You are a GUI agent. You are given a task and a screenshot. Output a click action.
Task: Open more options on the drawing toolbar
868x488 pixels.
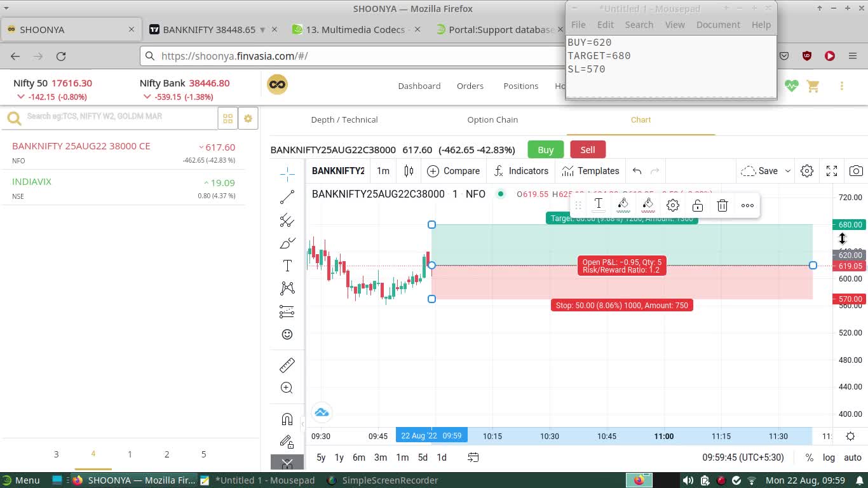coord(747,205)
